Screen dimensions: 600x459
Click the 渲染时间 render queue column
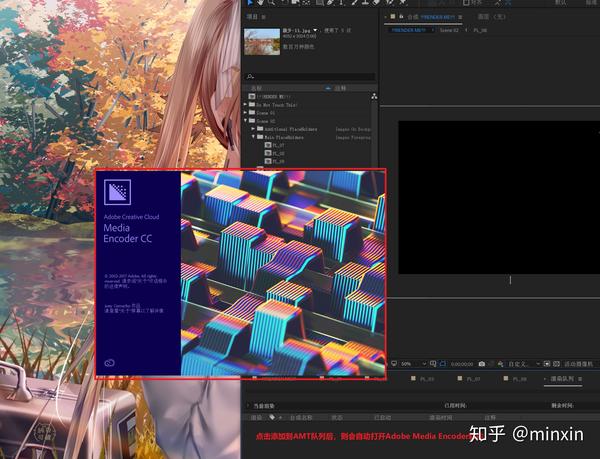(x=441, y=417)
